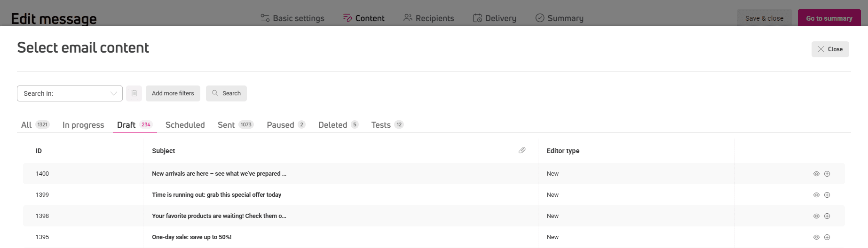Add email 1398 using plus icon

(x=827, y=216)
